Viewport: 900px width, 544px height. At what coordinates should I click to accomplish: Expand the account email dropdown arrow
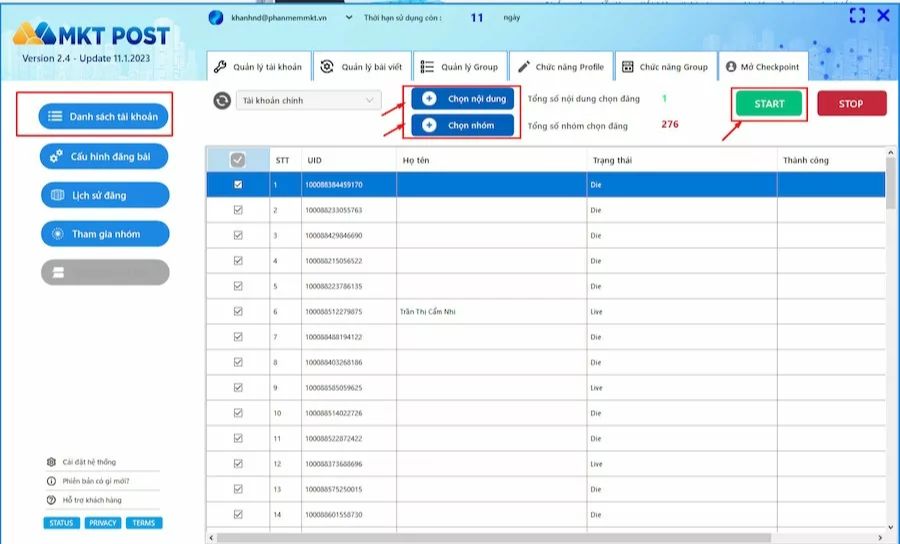coord(348,18)
